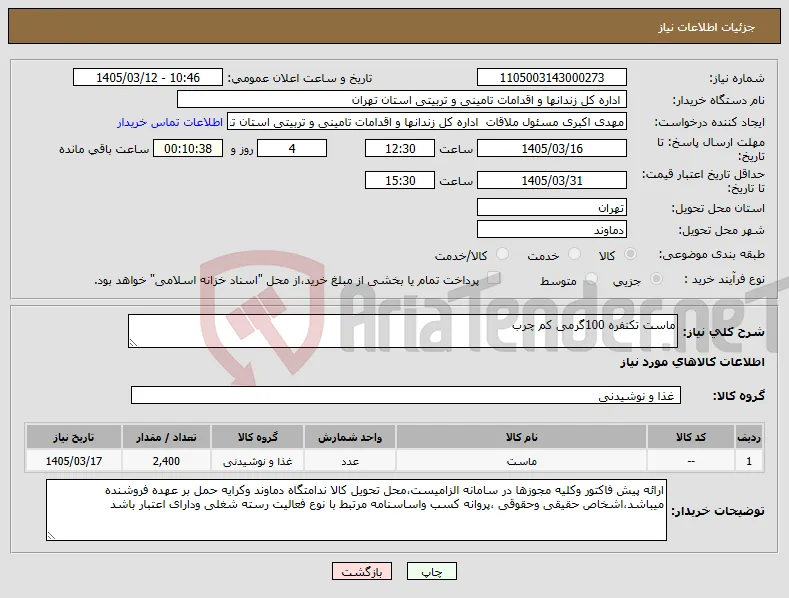Toggle the اسناد خزانه اسلامی payment checkbox

point(494,278)
